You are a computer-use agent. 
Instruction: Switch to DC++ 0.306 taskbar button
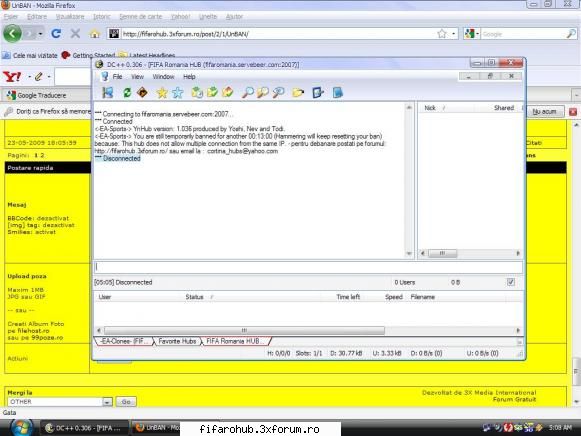(x=84, y=428)
